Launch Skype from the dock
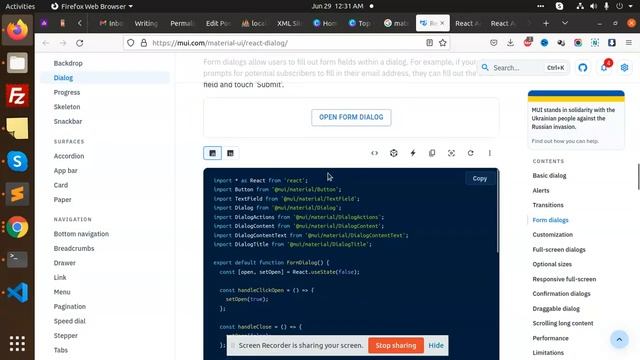 17,161
